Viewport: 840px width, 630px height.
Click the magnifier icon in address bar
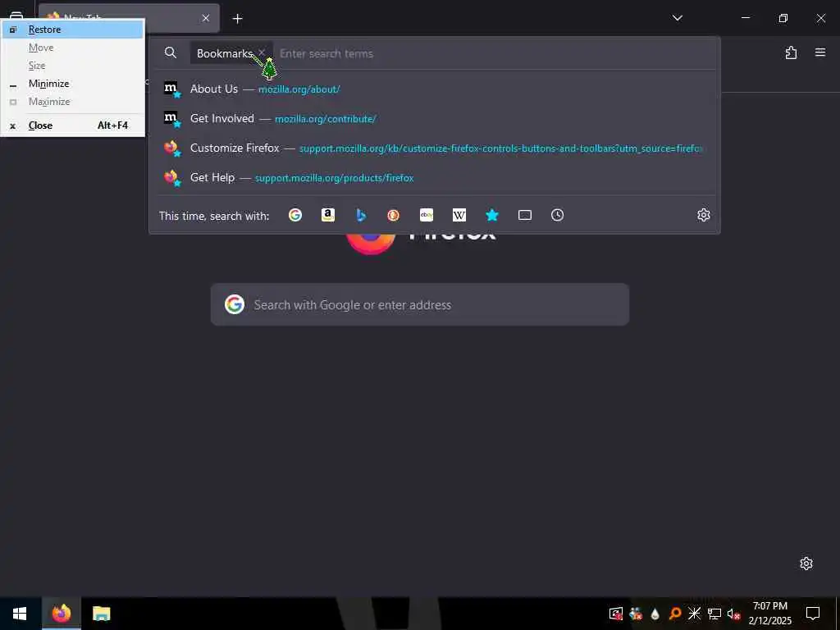tap(171, 52)
